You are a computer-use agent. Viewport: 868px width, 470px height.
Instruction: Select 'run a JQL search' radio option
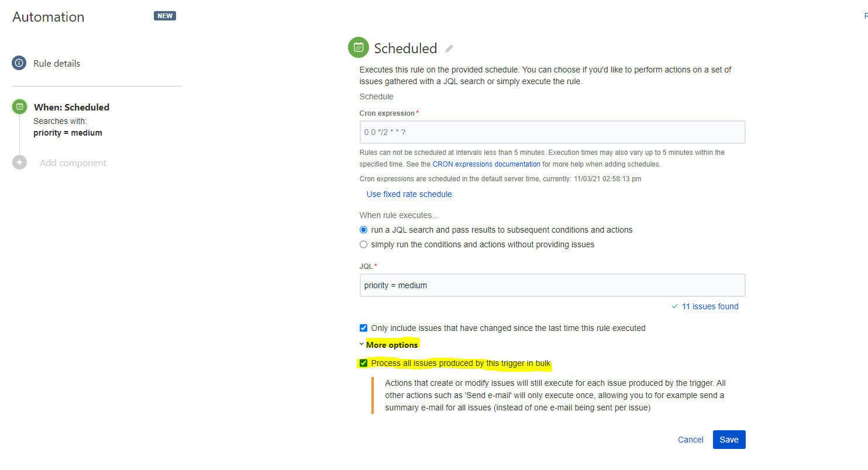pos(363,229)
